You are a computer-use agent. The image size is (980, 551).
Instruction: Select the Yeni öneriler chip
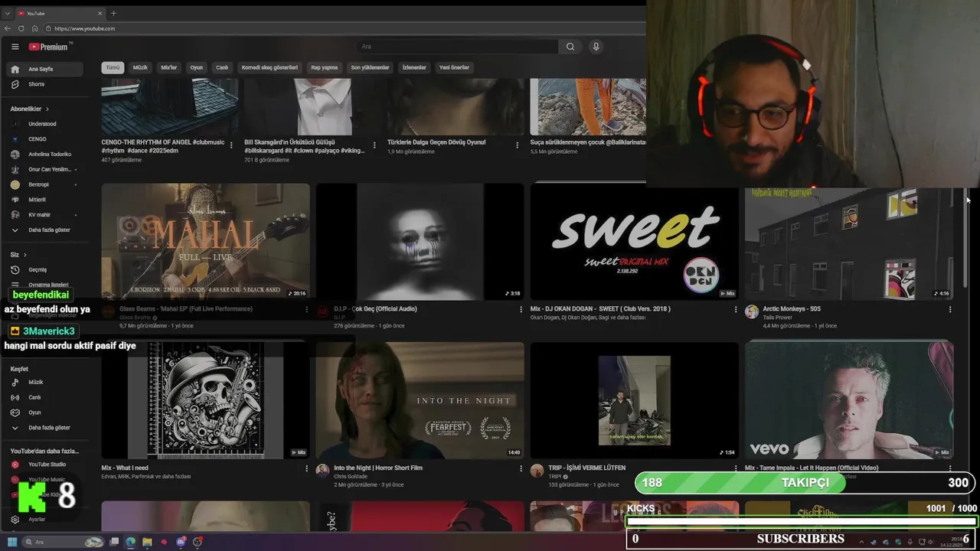(x=454, y=67)
